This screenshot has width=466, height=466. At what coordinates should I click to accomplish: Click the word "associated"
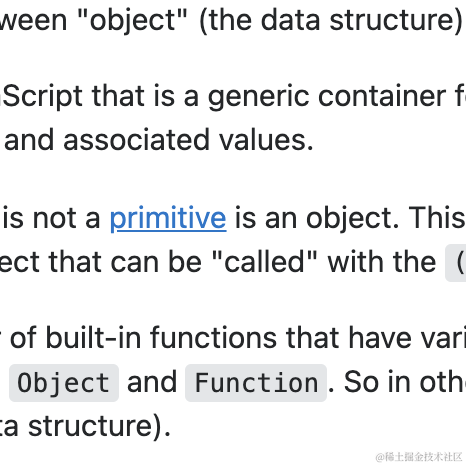136,140
